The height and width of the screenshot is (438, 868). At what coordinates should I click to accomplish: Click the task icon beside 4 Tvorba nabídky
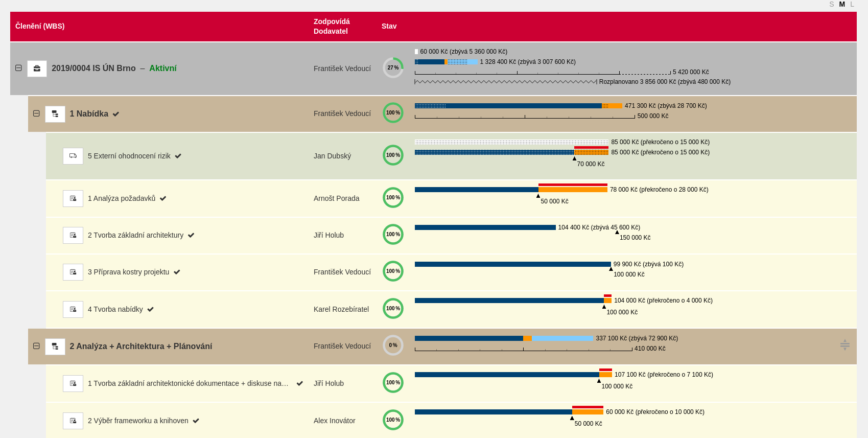pos(73,309)
